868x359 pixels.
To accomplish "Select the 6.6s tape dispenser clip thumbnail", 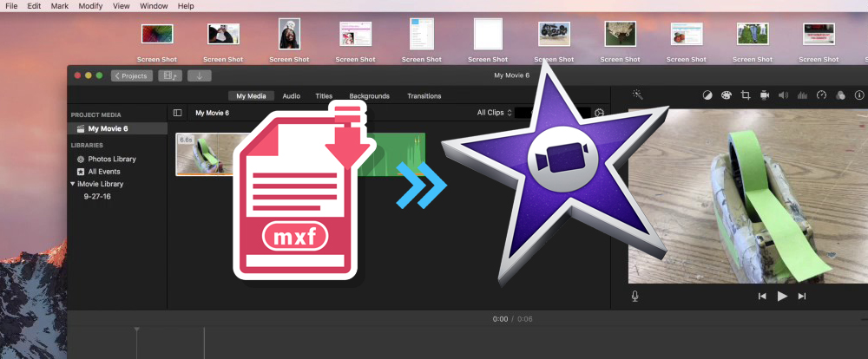I will 206,154.
